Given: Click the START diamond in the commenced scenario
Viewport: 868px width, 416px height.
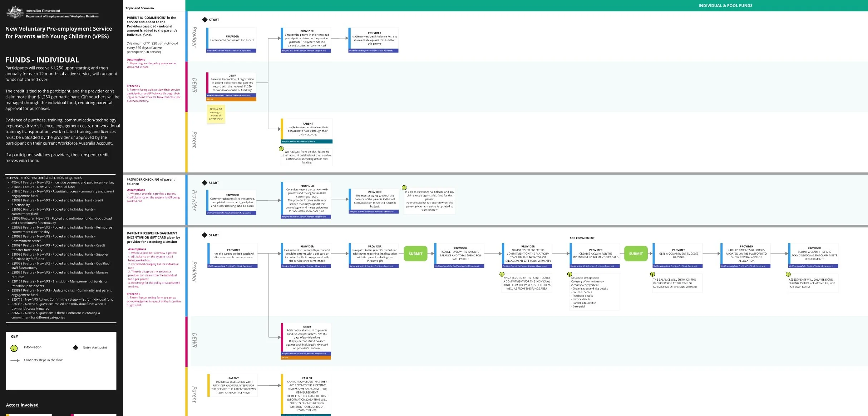Looking at the screenshot, I should tap(205, 20).
